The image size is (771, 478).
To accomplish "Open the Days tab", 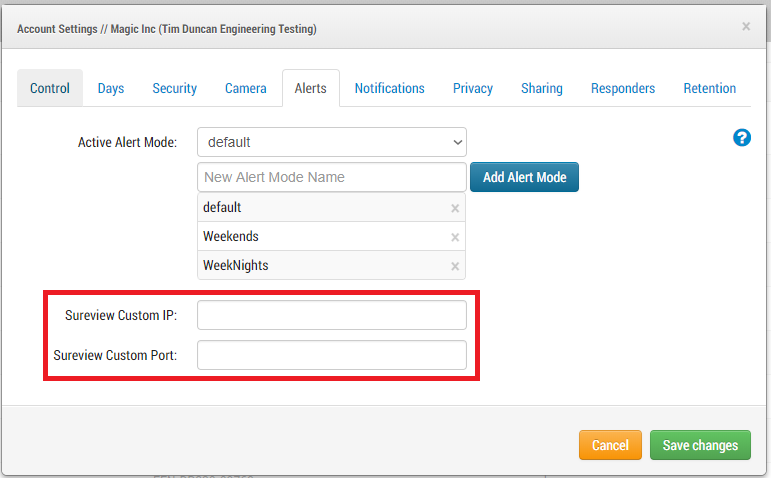I will (111, 88).
